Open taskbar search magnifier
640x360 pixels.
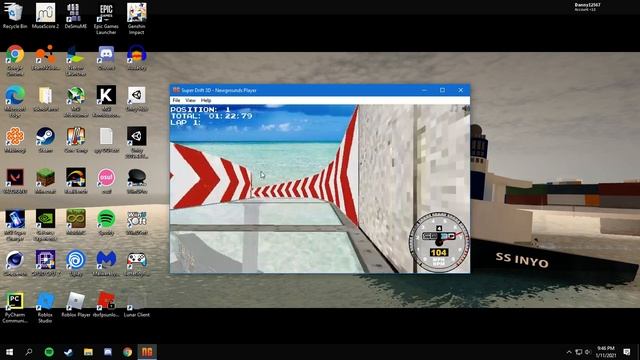click(x=29, y=352)
